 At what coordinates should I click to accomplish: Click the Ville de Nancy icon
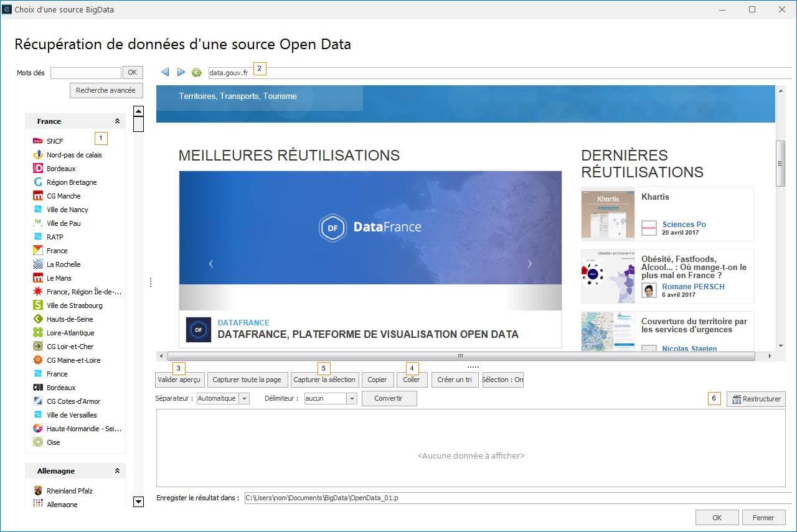tap(38, 210)
